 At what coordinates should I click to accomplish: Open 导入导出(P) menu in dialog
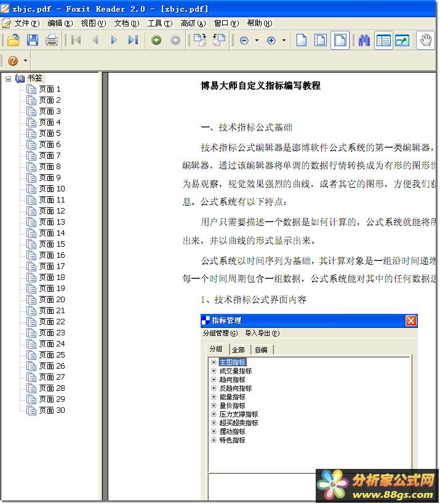coord(262,334)
